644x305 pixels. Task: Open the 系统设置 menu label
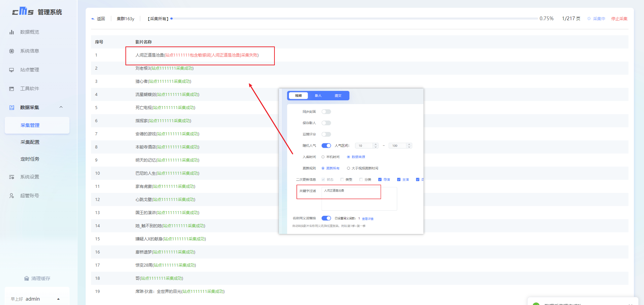click(30, 177)
